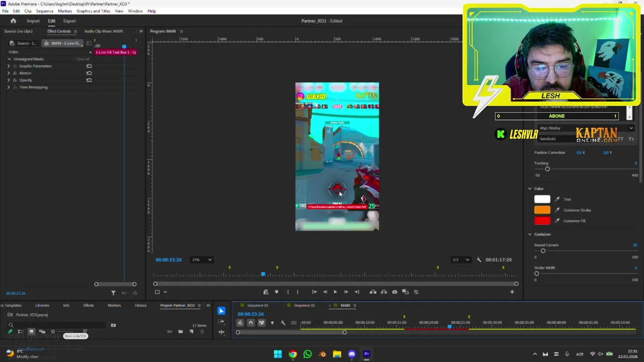Open timeline display settings wrench
Screen dimensions: 644x362
point(283,323)
